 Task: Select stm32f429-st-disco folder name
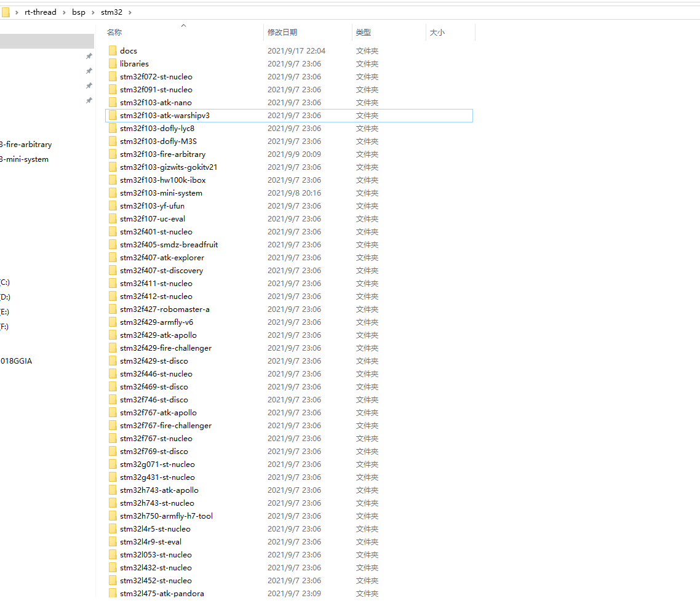click(154, 361)
